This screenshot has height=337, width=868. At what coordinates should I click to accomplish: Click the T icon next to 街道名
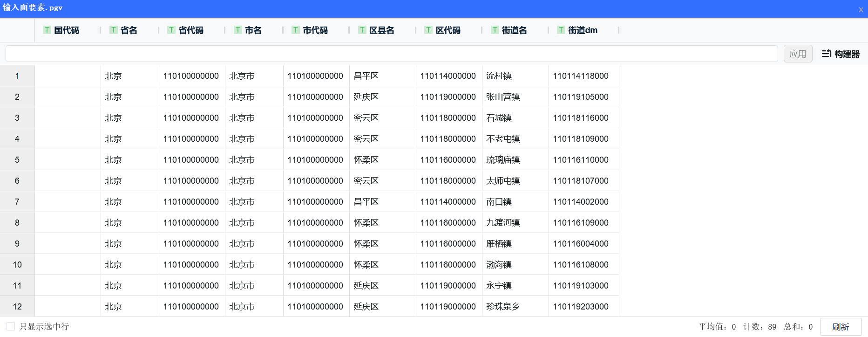click(x=495, y=30)
